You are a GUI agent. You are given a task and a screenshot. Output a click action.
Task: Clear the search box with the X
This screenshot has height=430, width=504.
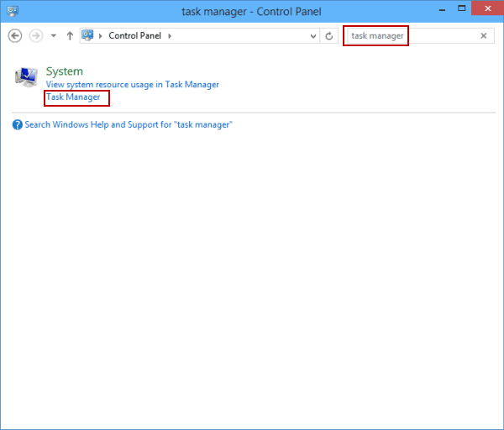(484, 35)
